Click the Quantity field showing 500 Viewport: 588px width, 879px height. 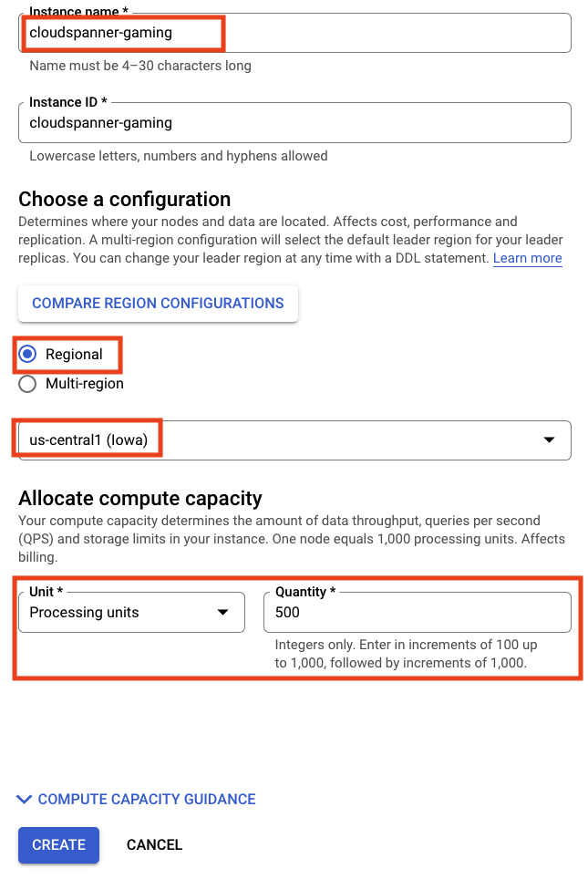click(417, 613)
